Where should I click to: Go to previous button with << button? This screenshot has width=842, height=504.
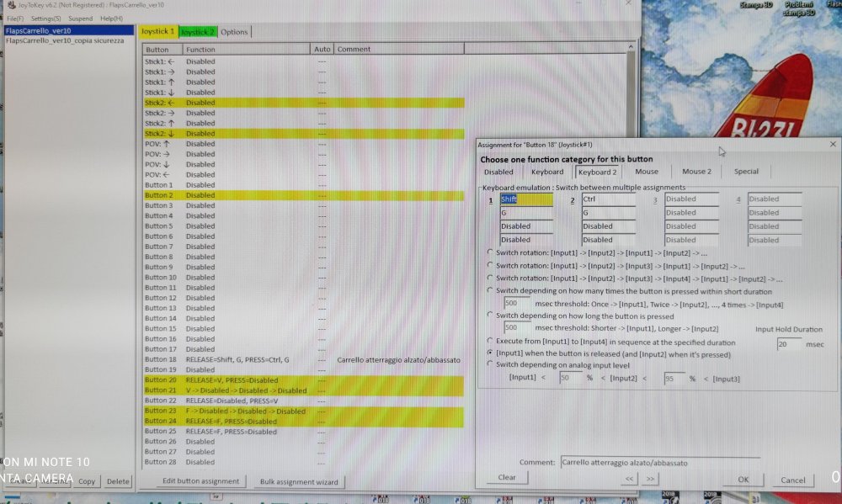pyautogui.click(x=629, y=478)
